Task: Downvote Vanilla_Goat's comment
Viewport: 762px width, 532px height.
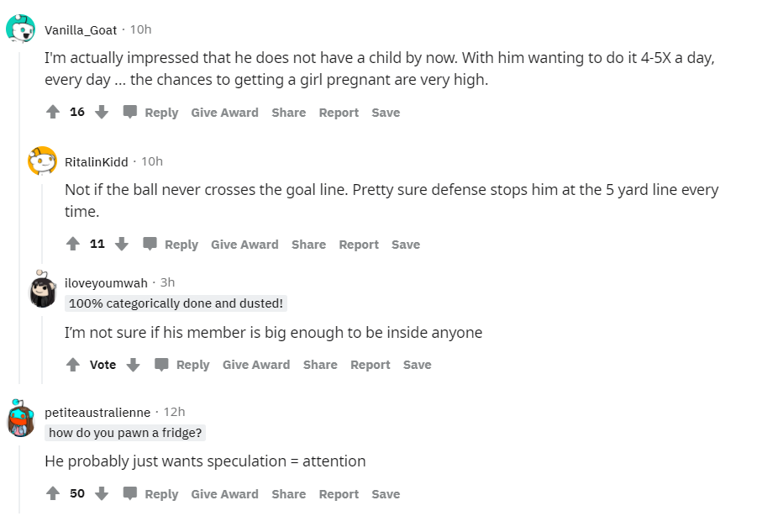Action: (102, 112)
